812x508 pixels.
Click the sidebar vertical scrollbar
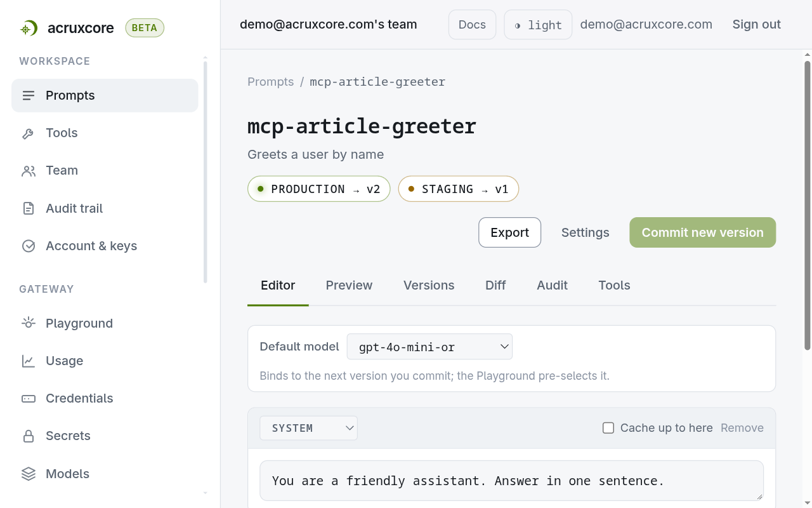[205, 172]
